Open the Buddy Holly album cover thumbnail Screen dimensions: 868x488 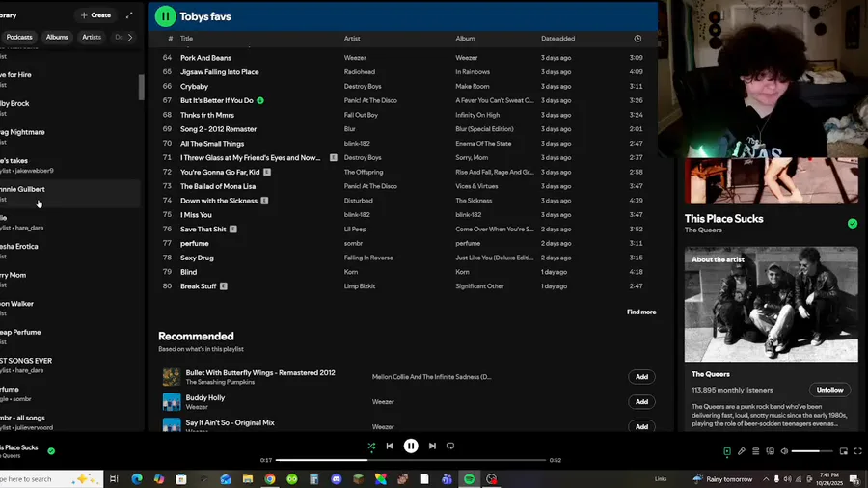172,402
